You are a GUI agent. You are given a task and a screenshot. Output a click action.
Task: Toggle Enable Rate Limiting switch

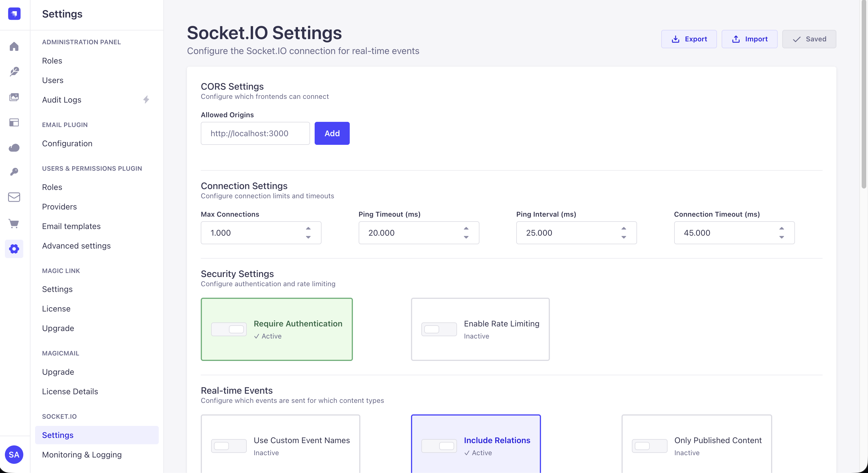(x=439, y=329)
